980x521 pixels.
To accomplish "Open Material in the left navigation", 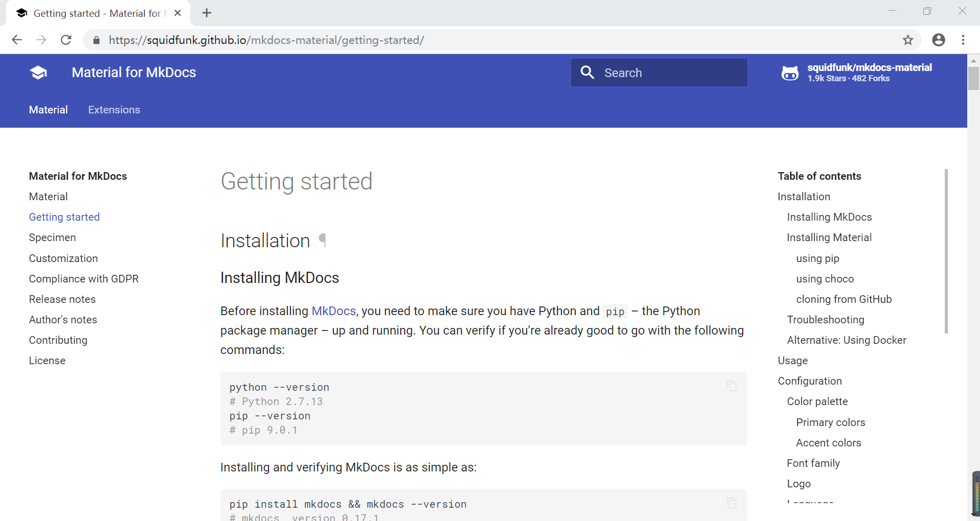I will coord(48,197).
